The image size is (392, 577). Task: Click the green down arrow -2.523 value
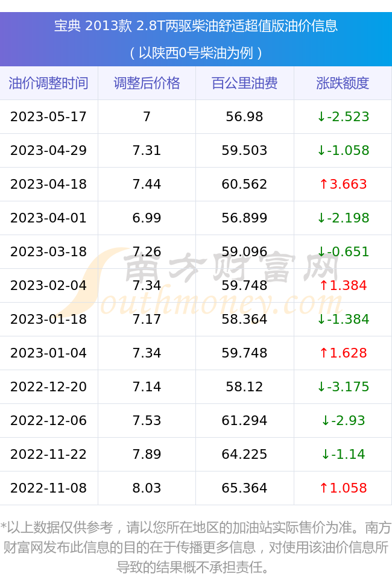pos(343,116)
